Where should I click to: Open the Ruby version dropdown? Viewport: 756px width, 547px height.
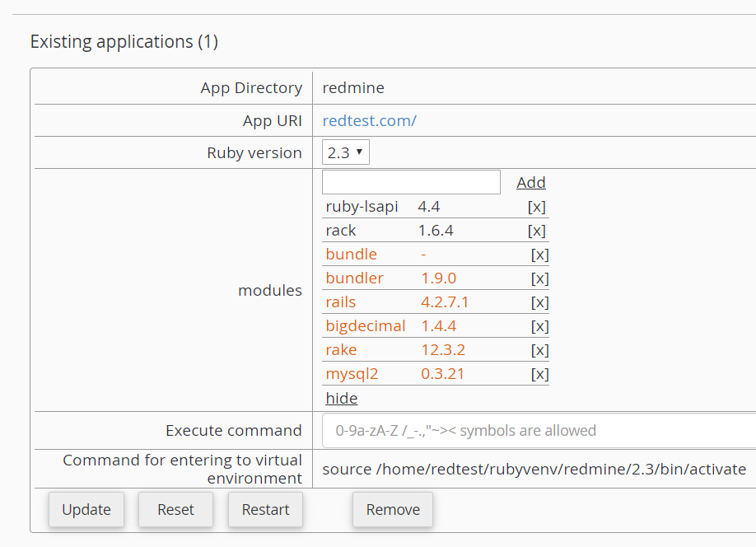click(x=346, y=152)
